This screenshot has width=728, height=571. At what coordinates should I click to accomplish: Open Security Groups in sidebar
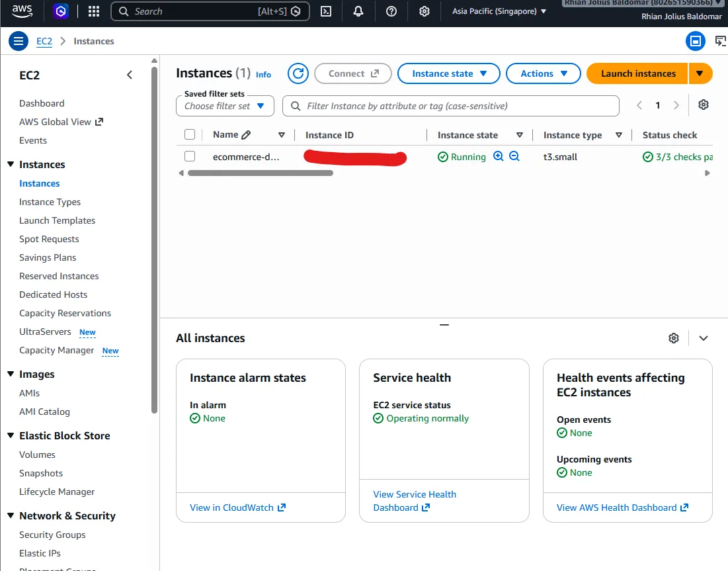coord(52,535)
